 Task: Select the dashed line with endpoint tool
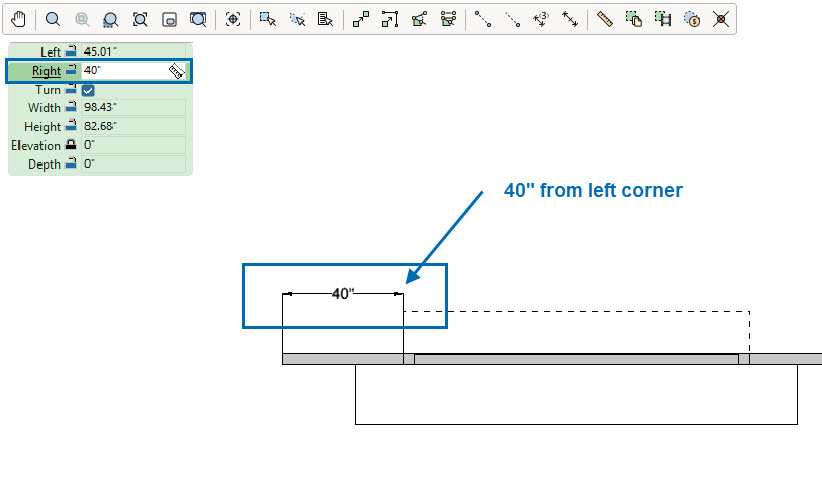coord(512,20)
